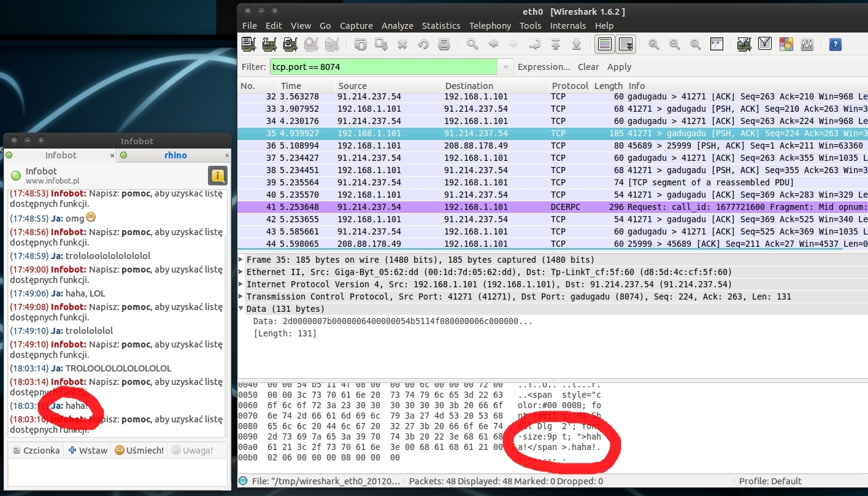
Task: Sort by Protocol column header
Action: [x=569, y=86]
